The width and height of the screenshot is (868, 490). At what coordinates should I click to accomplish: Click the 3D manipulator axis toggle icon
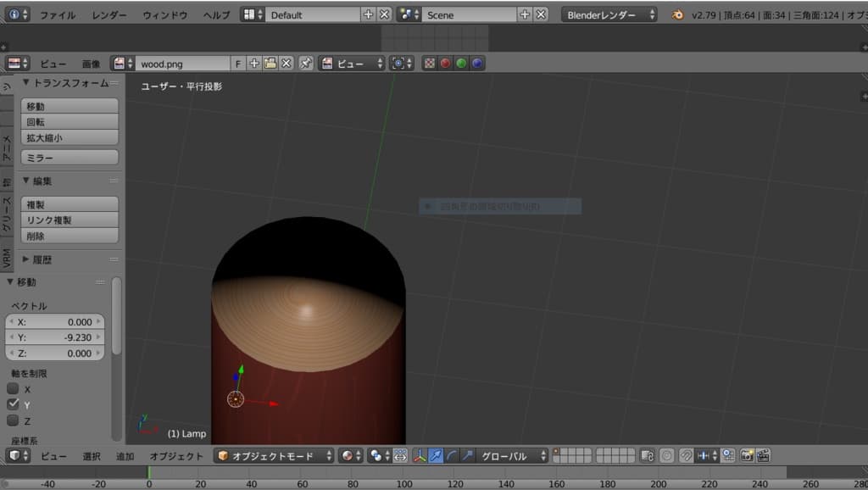(419, 456)
